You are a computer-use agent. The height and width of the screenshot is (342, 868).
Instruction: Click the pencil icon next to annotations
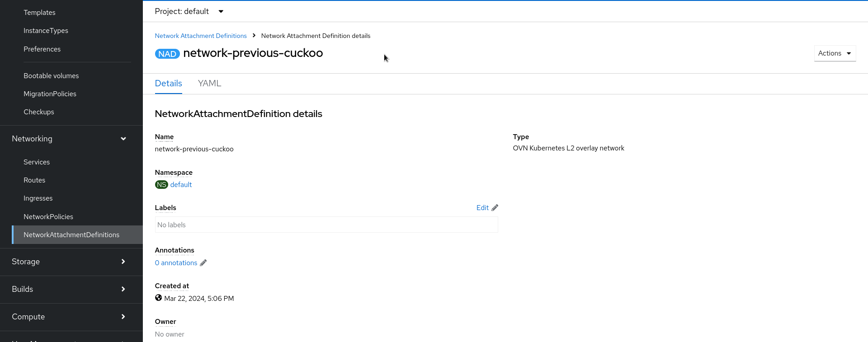tap(203, 263)
